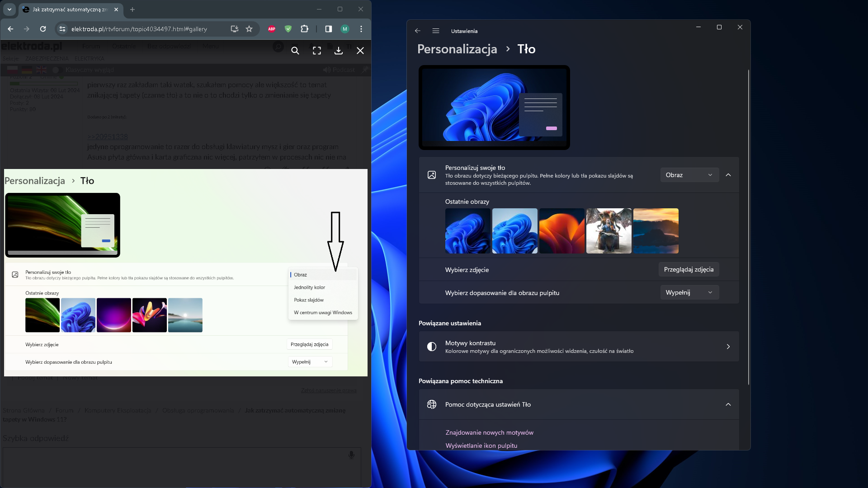The image size is (868, 488).
Task: Open the Settings navigation hamburger menu
Action: point(436,31)
